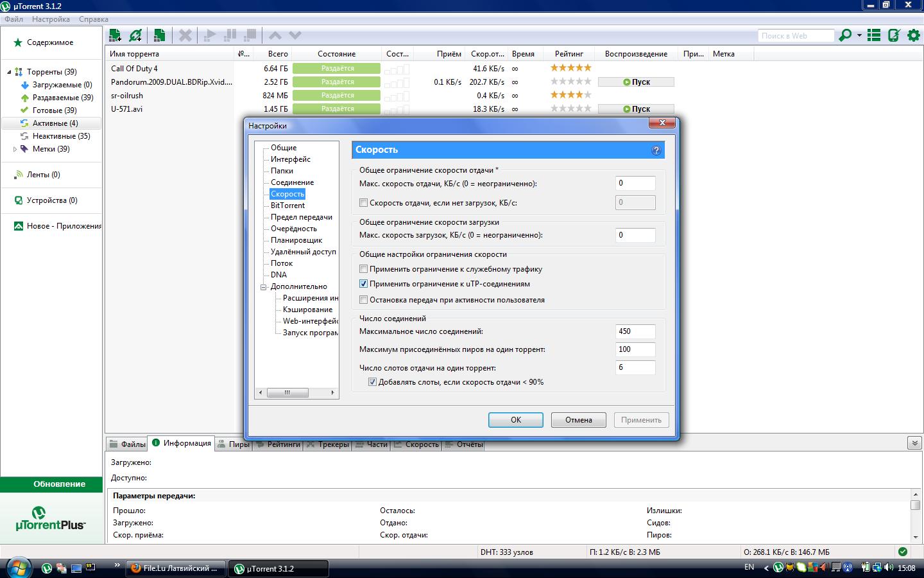The image size is (924, 578).
Task: Enable 'Скорость отдачи, если нет загрузок' checkbox
Action: 364,203
